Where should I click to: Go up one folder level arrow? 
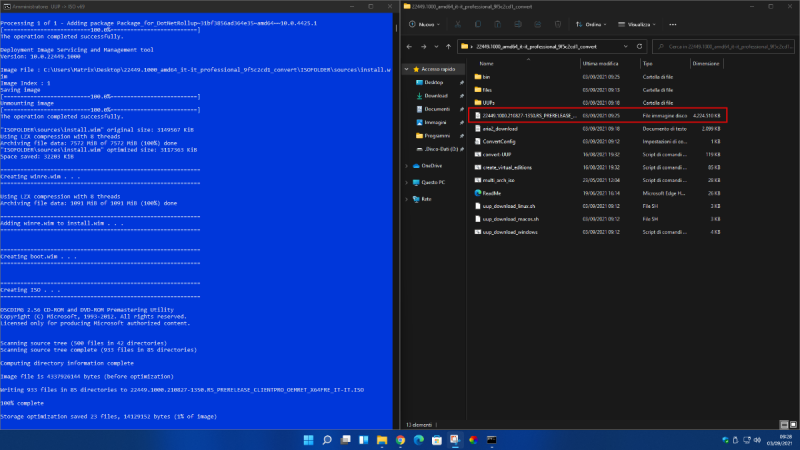tap(447, 45)
